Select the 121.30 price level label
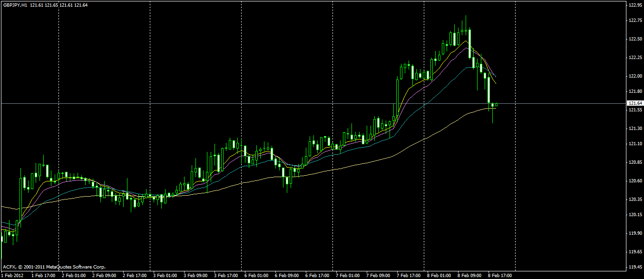Screen dimensions: 644x279 (x=635, y=129)
